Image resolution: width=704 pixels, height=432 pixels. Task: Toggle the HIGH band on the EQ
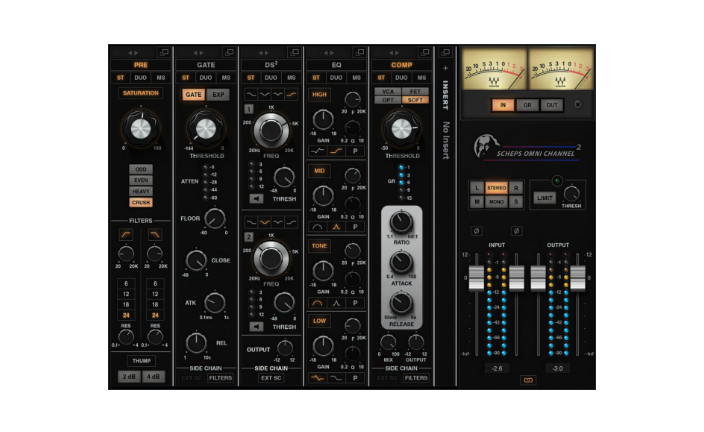319,95
